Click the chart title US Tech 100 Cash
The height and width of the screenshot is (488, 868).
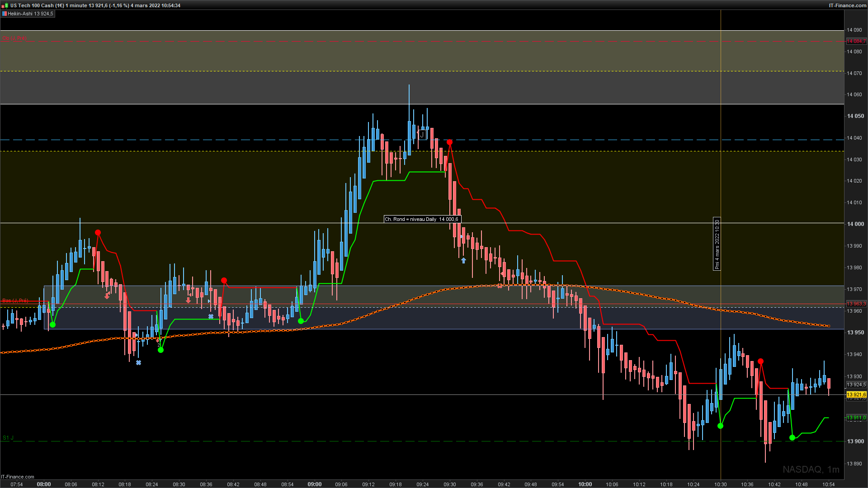(x=37, y=5)
